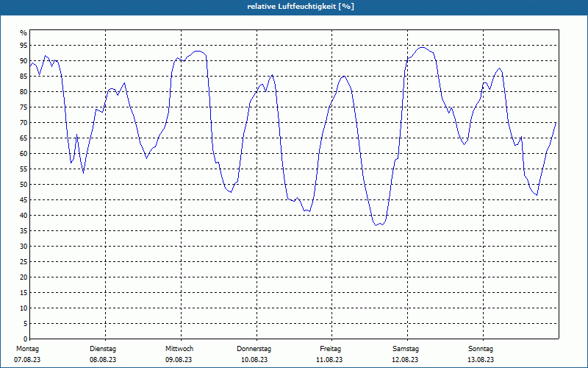This screenshot has height=368, width=588.
Task: Click the '20' y-axis value
Action: (24, 277)
